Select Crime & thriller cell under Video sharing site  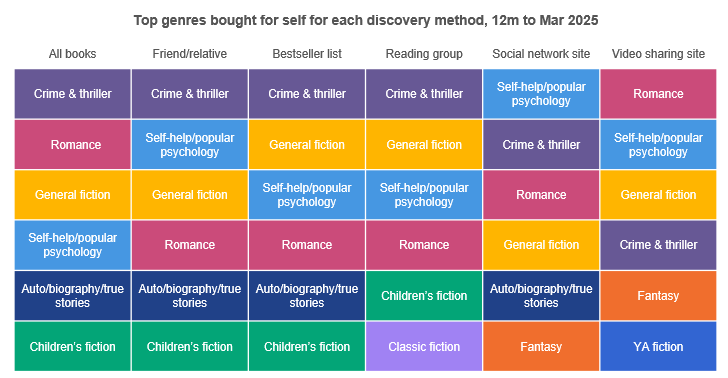pos(658,245)
